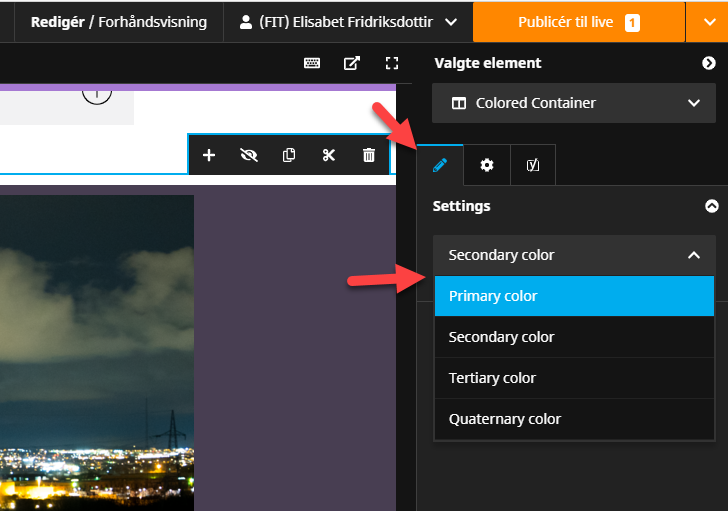Image resolution: width=728 pixels, height=511 pixels.
Task: Open the Colored Container element dropdown
Action: tap(574, 103)
